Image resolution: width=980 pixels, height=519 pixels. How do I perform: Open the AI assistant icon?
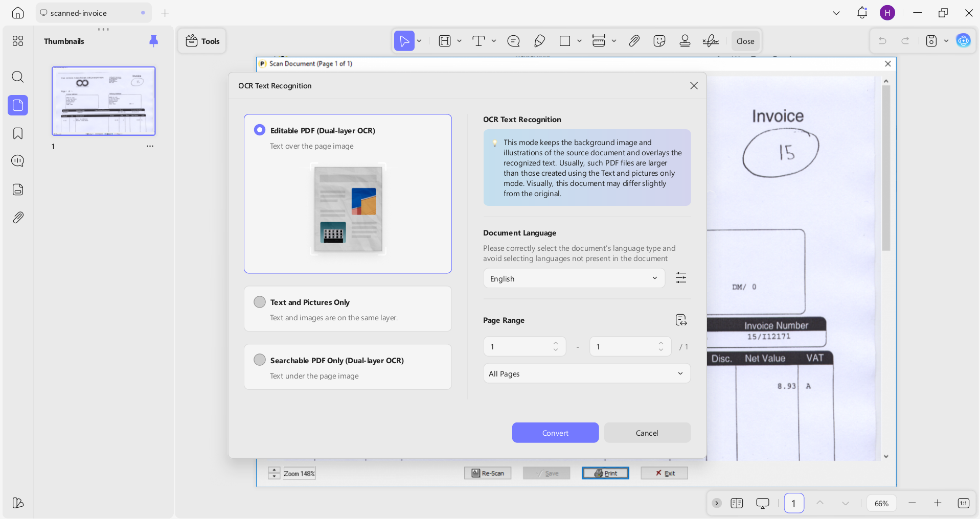point(964,41)
